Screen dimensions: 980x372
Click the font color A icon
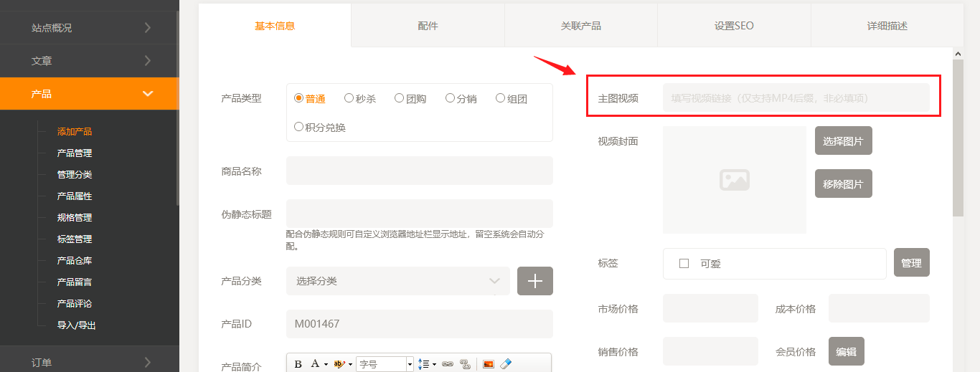(315, 364)
